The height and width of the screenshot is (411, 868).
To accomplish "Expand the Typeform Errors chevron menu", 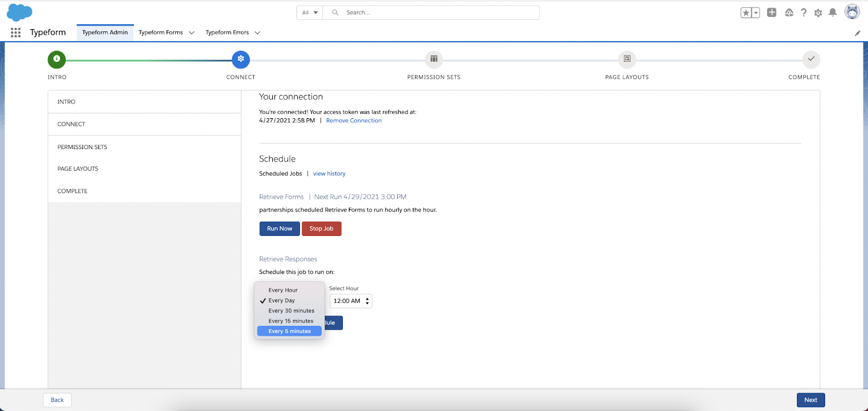I will pyautogui.click(x=258, y=33).
